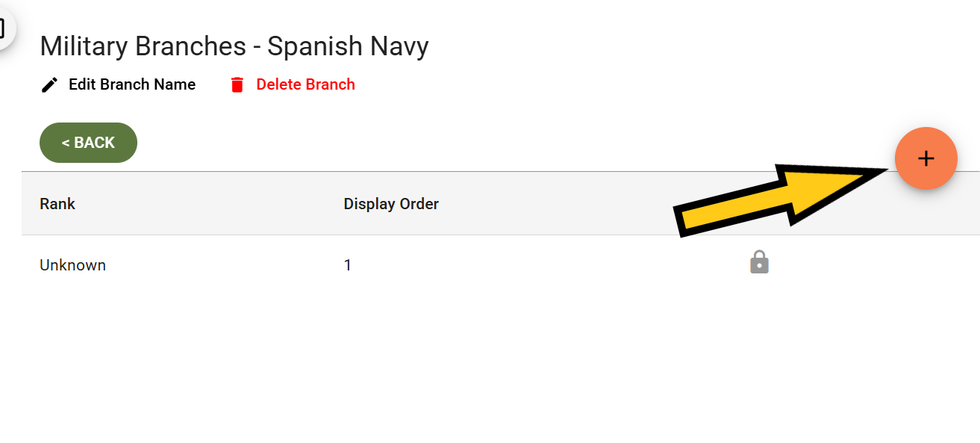
Task: Click the left chevron on the BACK button
Action: click(x=66, y=143)
